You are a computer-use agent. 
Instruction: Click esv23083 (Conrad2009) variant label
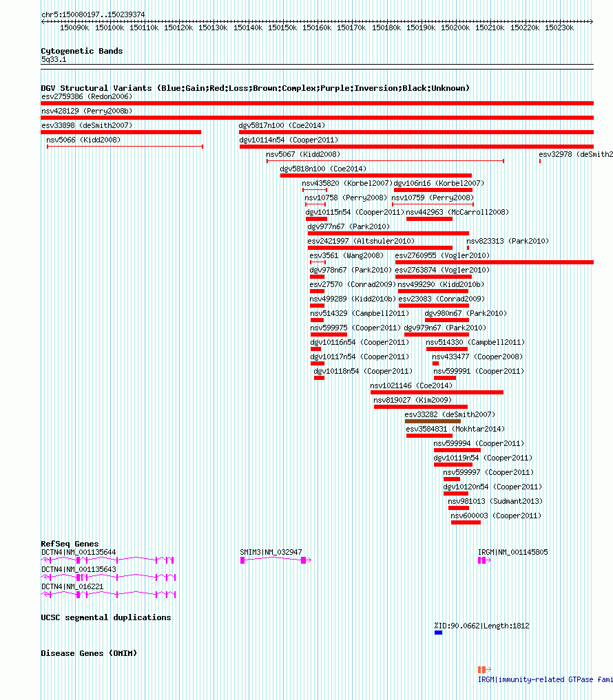441,299
